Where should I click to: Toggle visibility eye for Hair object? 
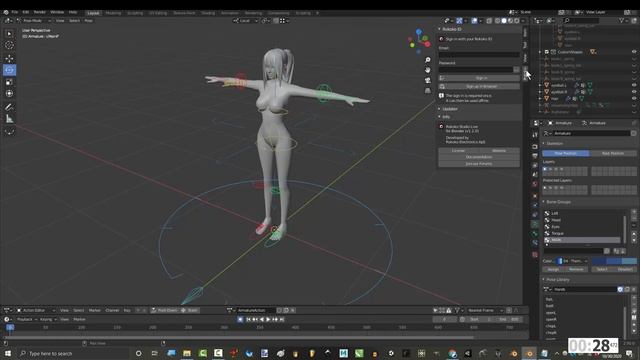(634, 98)
